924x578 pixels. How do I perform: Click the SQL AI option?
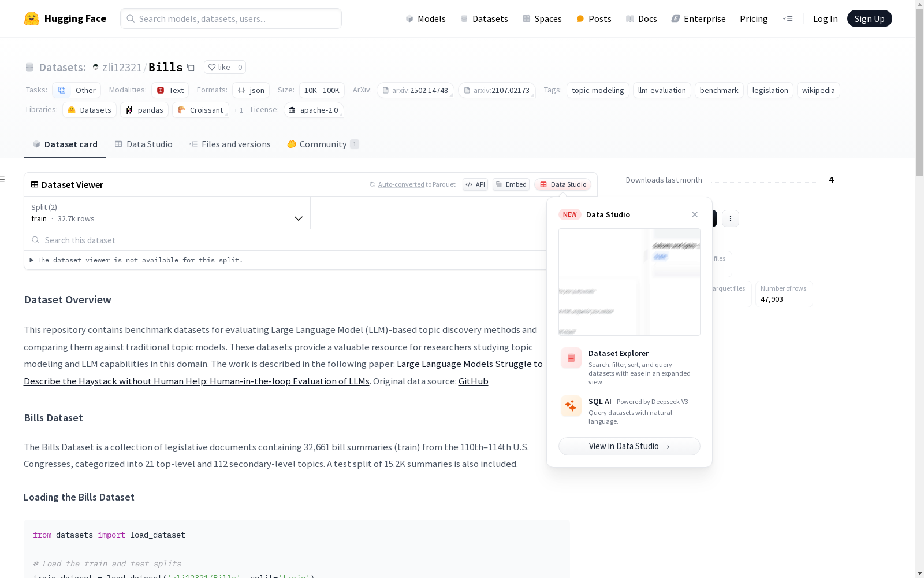[629, 410]
